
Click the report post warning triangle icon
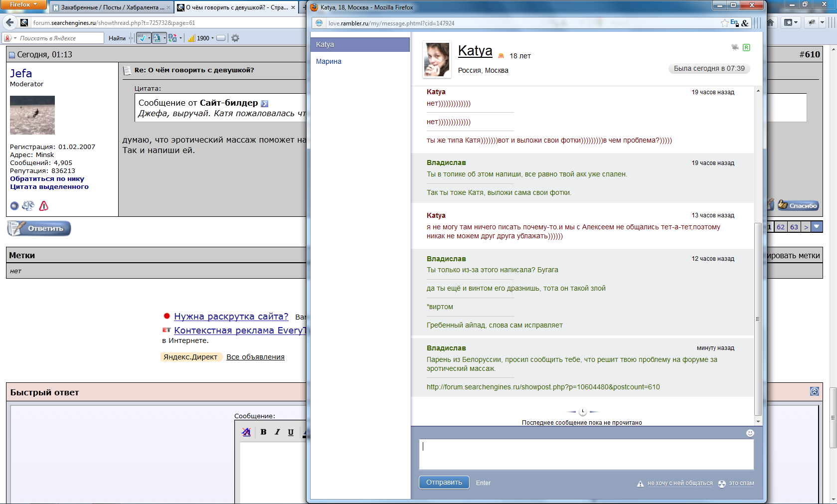[44, 206]
